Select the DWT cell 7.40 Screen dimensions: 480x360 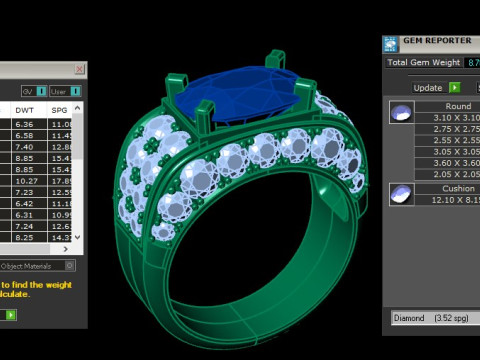click(x=29, y=147)
